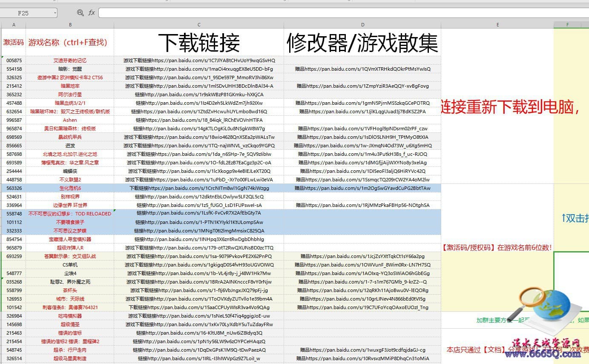Select activation code cell 563326
Image resolution: width=589 pixels, height=364 pixels.
click(x=14, y=188)
